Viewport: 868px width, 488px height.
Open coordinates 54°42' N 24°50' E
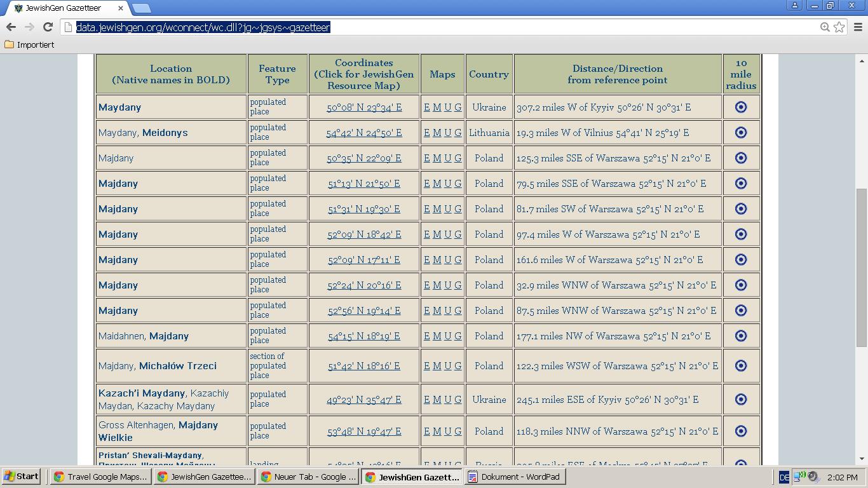pyautogui.click(x=364, y=133)
